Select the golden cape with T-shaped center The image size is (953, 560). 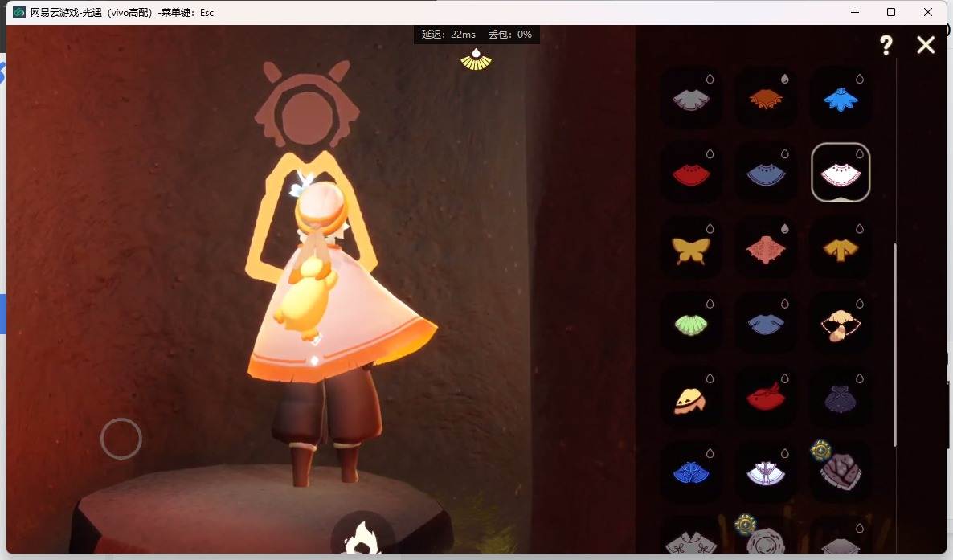tap(841, 248)
